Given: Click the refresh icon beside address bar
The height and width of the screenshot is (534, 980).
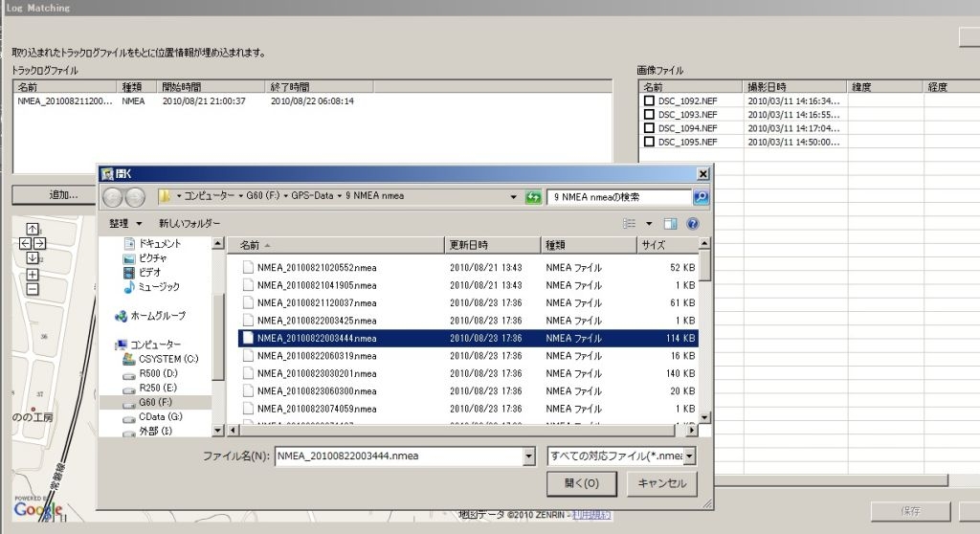Looking at the screenshot, I should (x=534, y=197).
